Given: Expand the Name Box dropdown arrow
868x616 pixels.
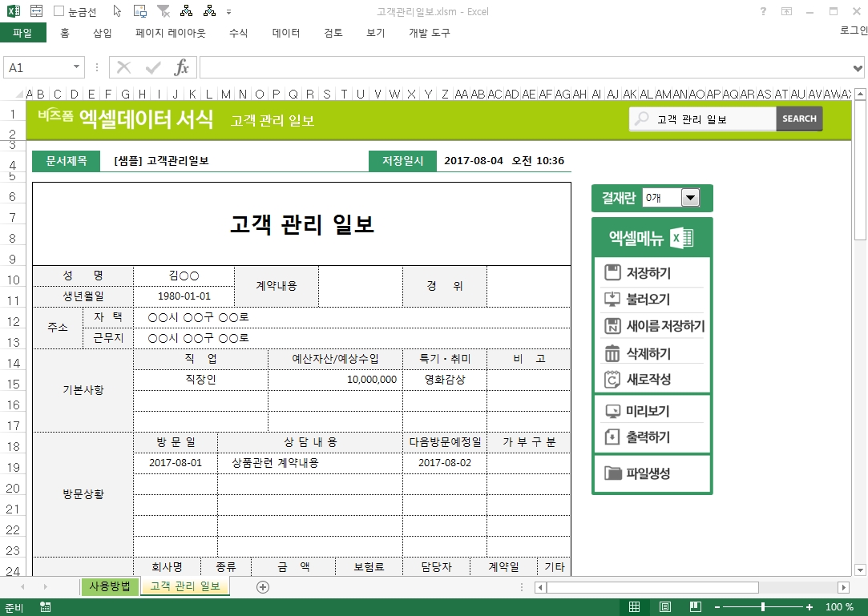Looking at the screenshot, I should coord(76,67).
